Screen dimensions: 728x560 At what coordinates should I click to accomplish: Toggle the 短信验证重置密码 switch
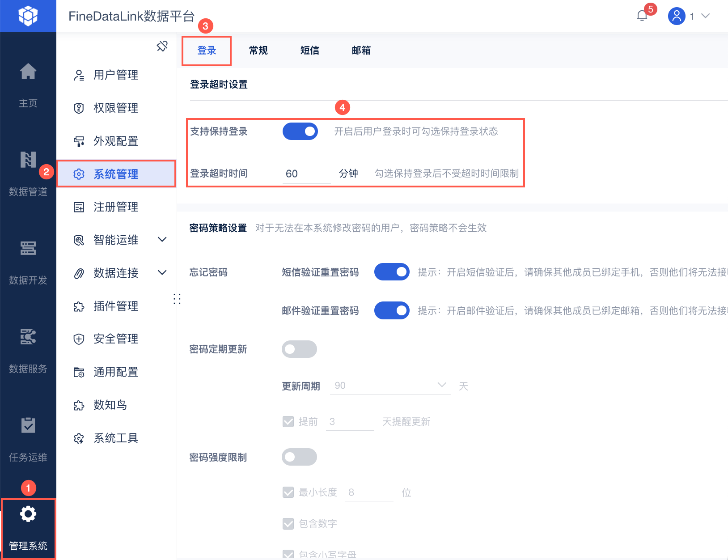[x=392, y=272]
